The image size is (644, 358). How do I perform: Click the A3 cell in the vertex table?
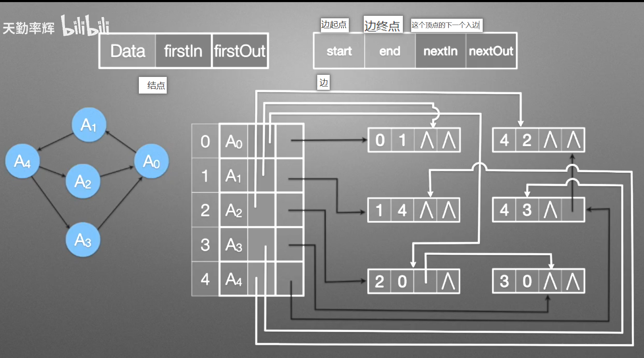[x=234, y=245]
